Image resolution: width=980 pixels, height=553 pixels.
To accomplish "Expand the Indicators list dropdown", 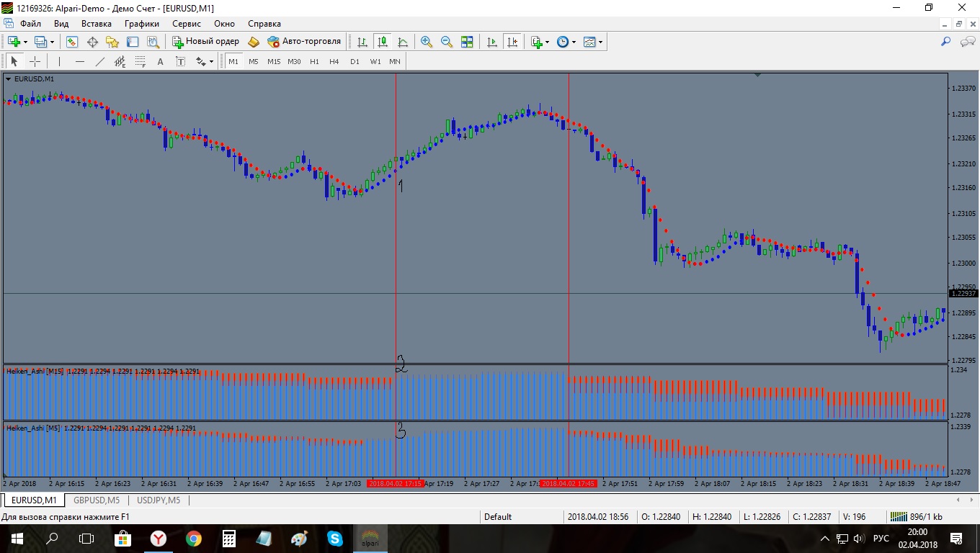I will [x=548, y=42].
